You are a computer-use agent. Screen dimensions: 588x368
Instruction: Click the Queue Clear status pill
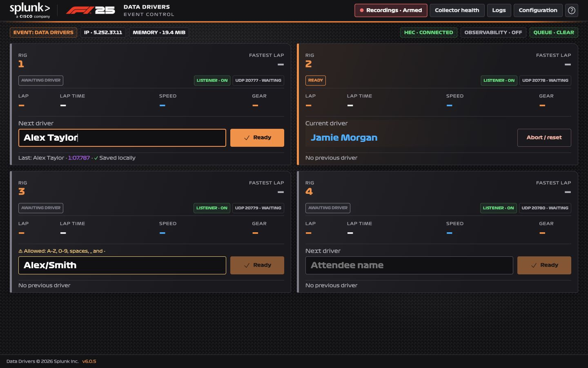[x=554, y=32]
